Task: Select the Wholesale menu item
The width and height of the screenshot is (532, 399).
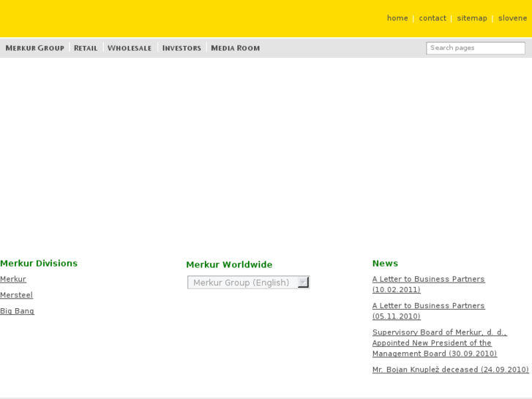Action: (130, 48)
